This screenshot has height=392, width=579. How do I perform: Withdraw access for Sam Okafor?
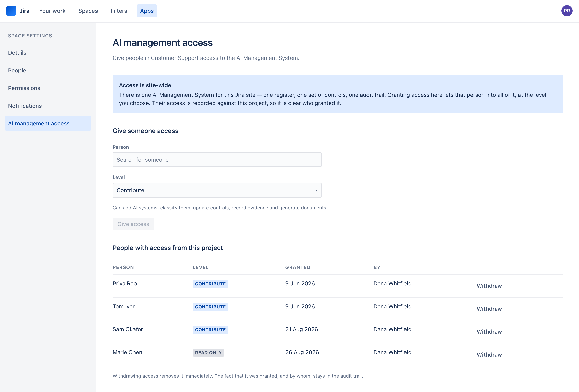(x=489, y=332)
